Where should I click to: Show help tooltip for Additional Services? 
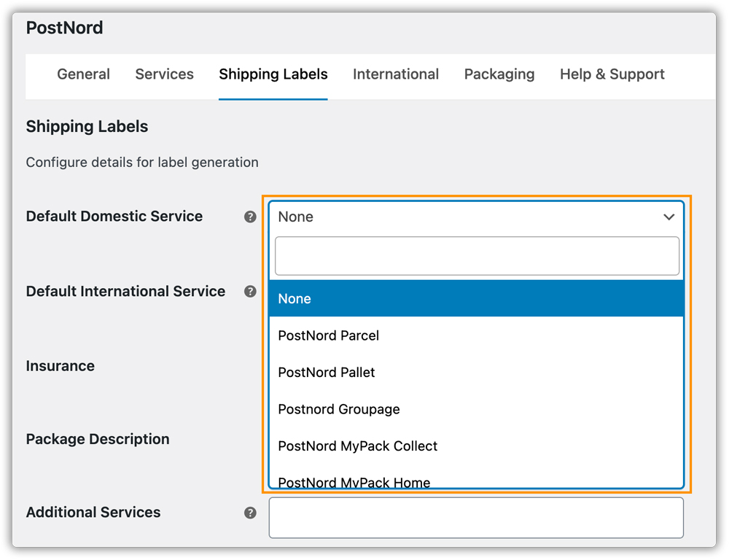click(x=250, y=513)
